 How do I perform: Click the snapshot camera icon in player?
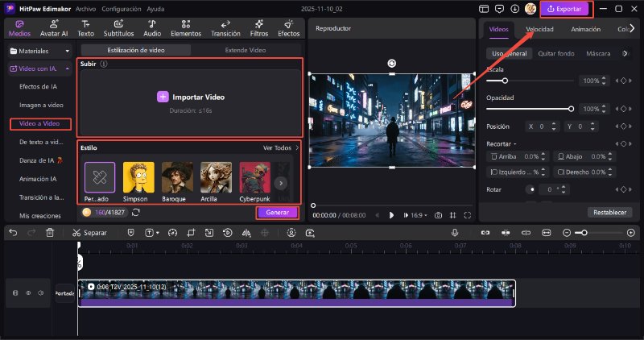(438, 215)
